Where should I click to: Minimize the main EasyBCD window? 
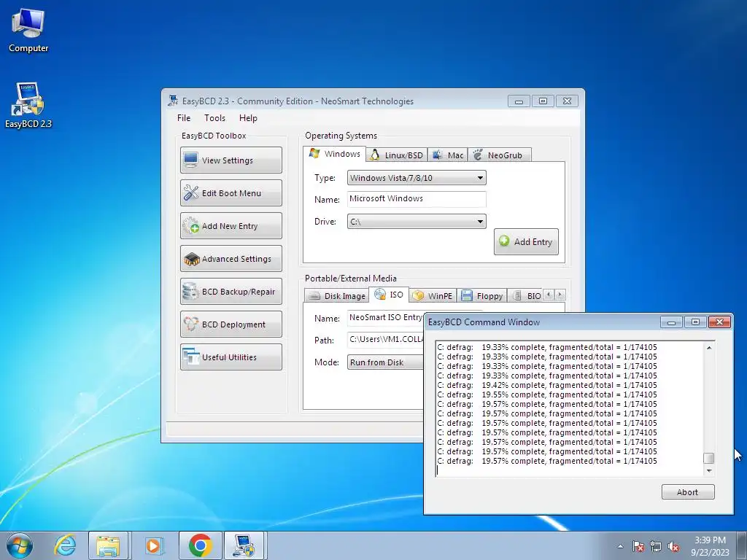[519, 101]
